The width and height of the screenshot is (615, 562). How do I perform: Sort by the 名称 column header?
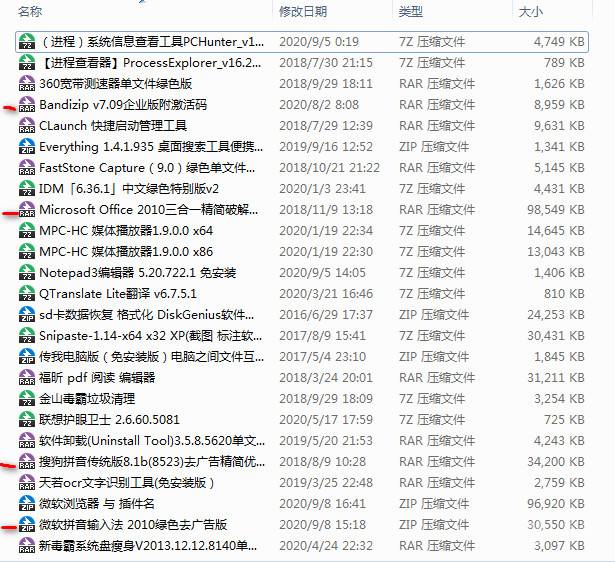pos(30,11)
